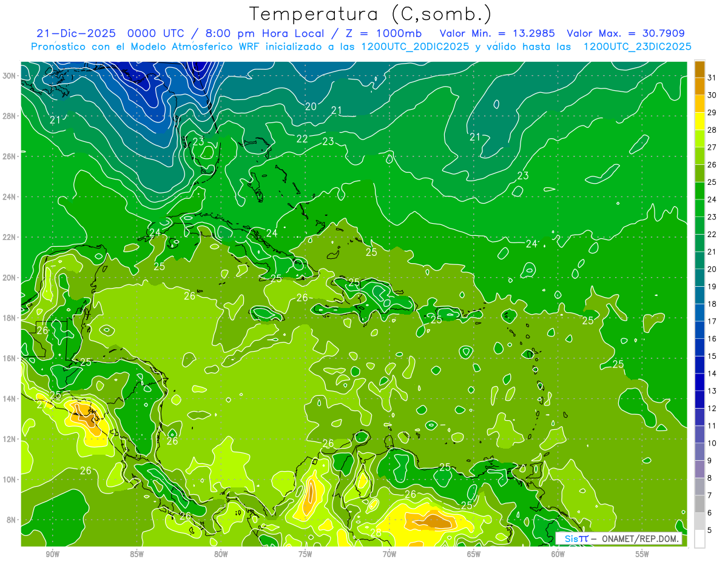Image resolution: width=728 pixels, height=562 pixels.
Task: Click the legend value 29
Action: coord(712,112)
